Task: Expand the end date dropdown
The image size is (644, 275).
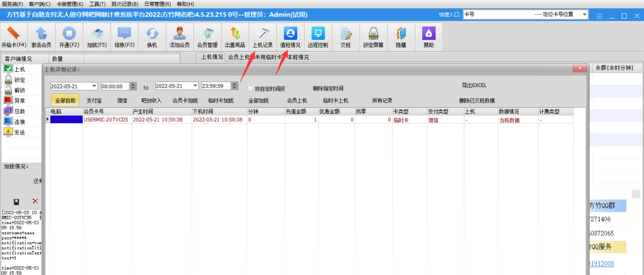Action: click(195, 86)
